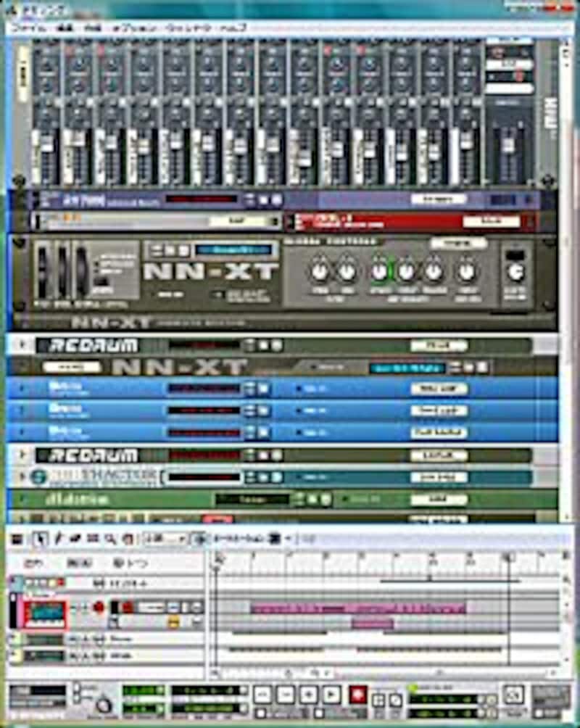Expand the second Redrum device
Screen dimensions: 580x728
pos(22,455)
